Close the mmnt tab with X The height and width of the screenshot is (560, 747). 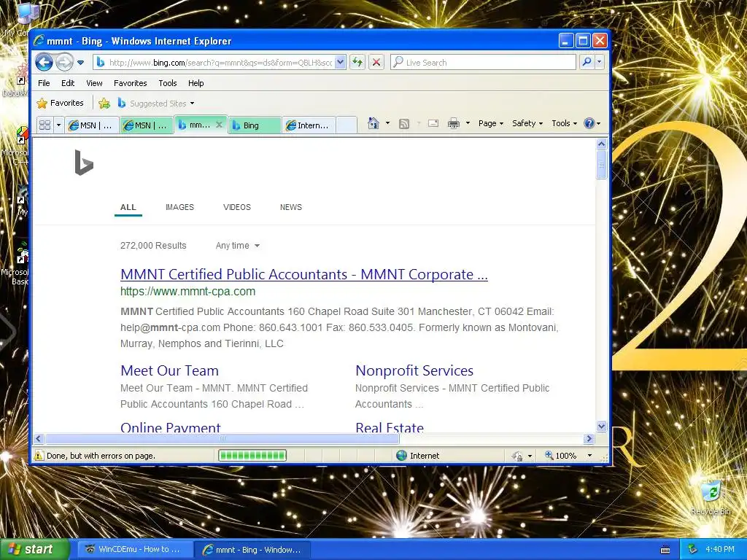pyautogui.click(x=219, y=125)
